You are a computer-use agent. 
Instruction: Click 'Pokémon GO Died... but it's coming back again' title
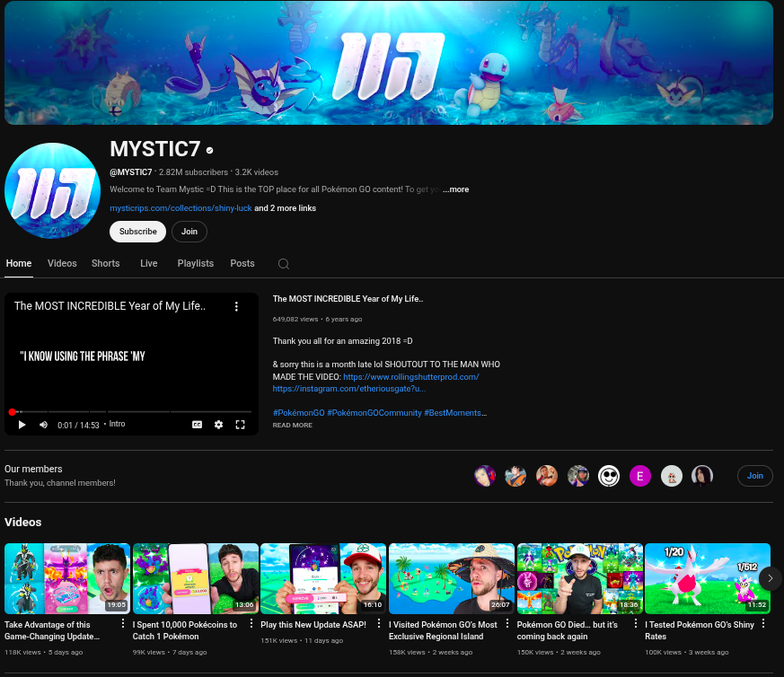pyautogui.click(x=568, y=630)
